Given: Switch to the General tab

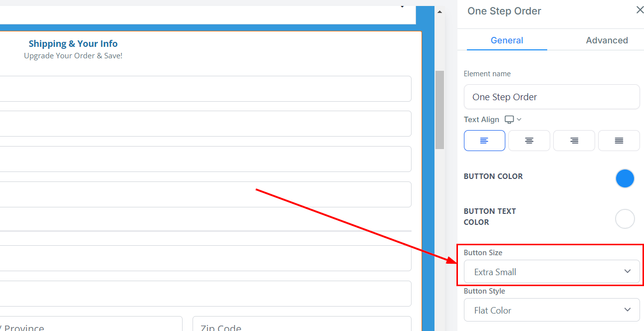Looking at the screenshot, I should [x=506, y=40].
